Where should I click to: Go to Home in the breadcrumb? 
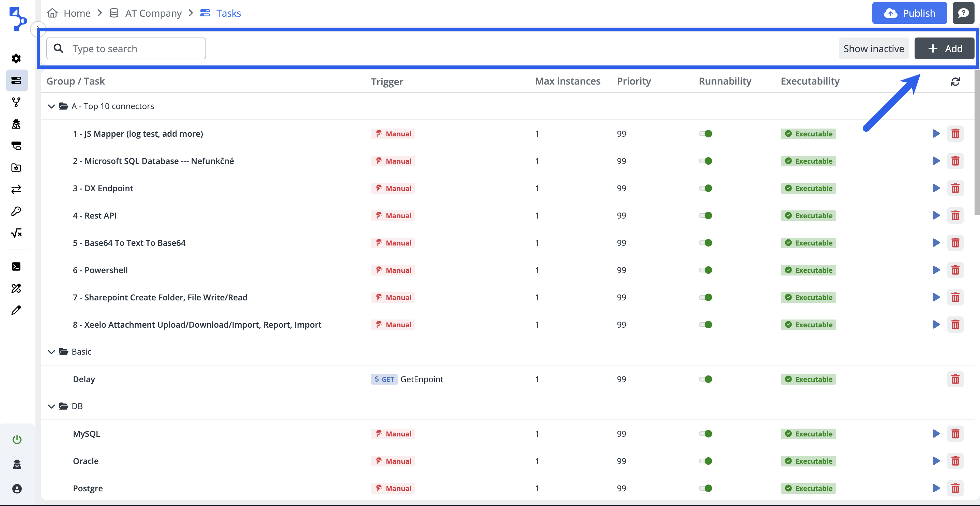coord(76,13)
